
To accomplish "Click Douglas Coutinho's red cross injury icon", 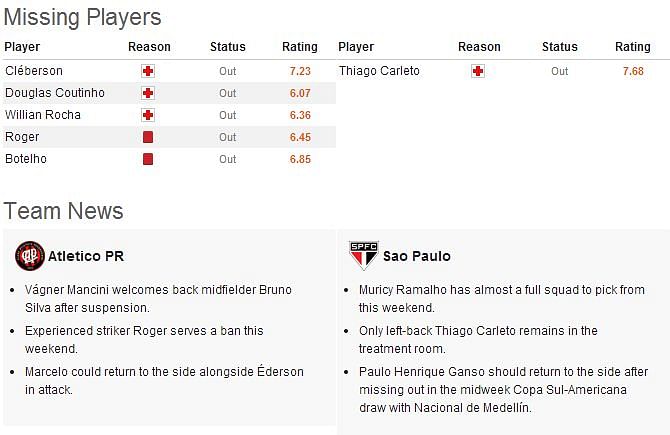I will pos(148,93).
